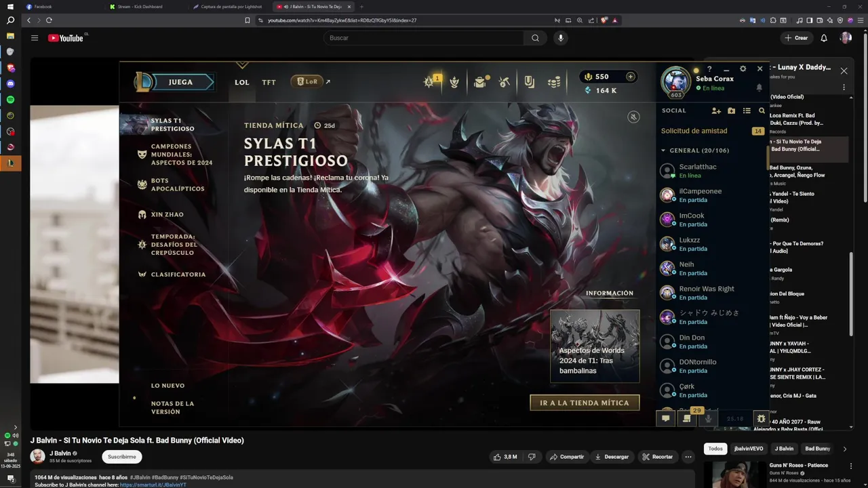
Task: Open Guns N' Roses - Patience video thumbnail
Action: [x=734, y=474]
